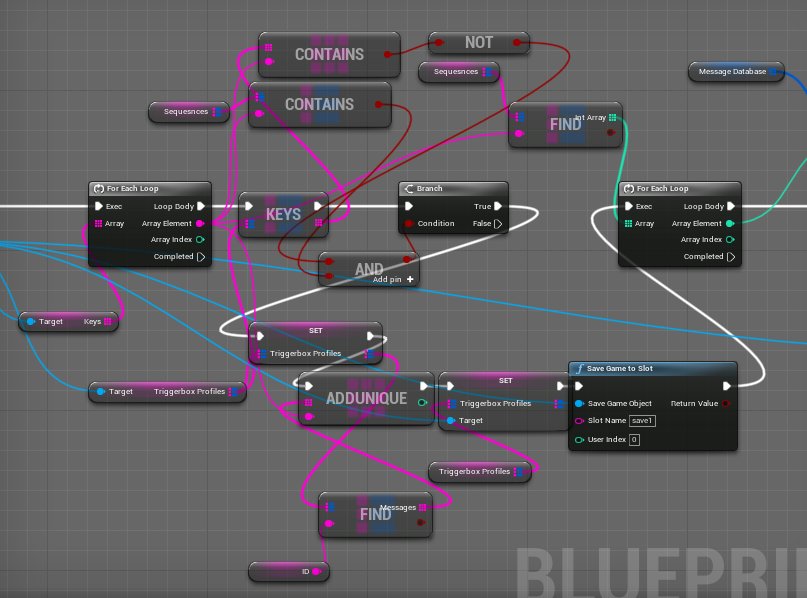Click the ID node pink output pin
The height and width of the screenshot is (598, 807).
click(317, 571)
